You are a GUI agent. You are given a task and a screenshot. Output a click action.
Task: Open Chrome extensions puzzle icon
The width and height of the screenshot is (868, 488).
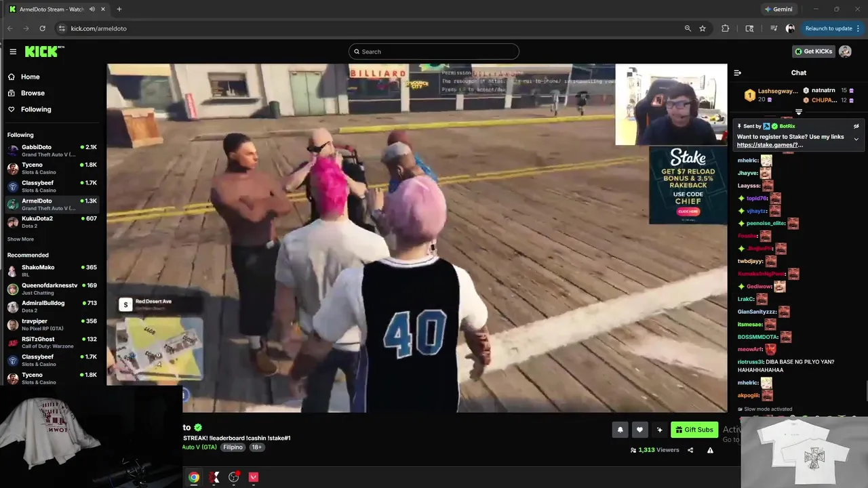click(x=726, y=28)
